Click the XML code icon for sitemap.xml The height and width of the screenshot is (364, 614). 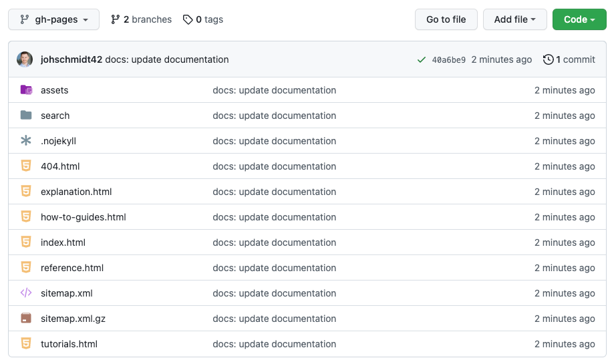coord(26,293)
